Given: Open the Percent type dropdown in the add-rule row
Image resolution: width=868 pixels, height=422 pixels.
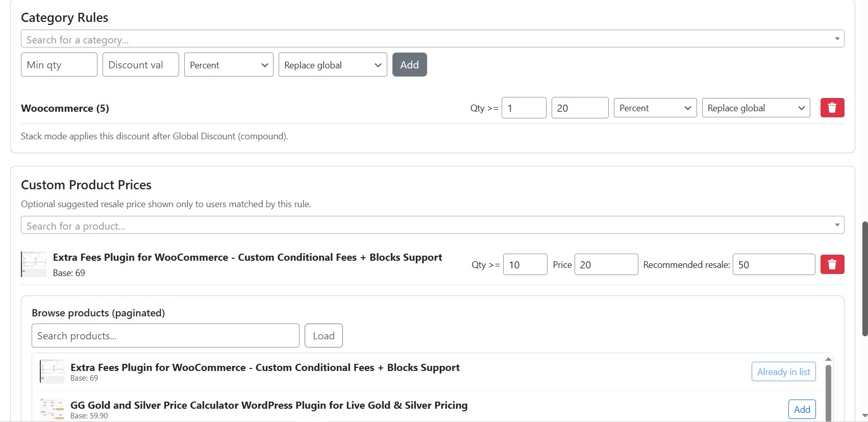Looking at the screenshot, I should 229,65.
